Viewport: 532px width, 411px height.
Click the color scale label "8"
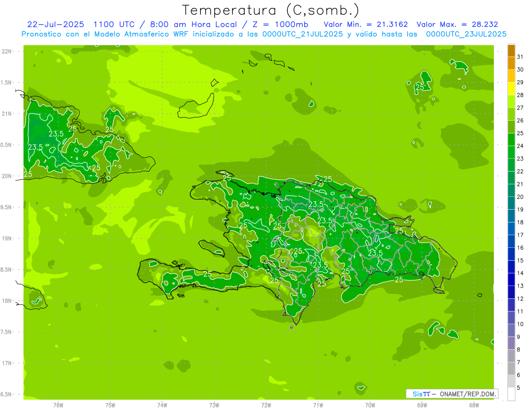(x=518, y=350)
